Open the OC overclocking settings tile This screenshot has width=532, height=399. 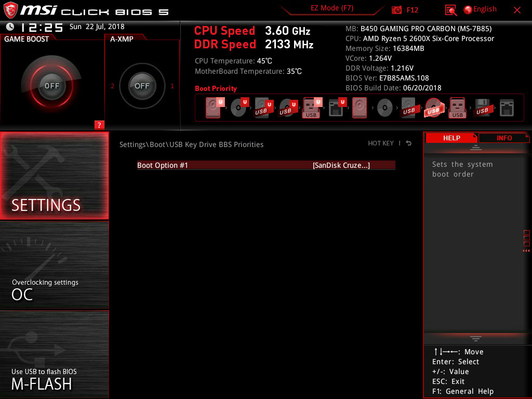click(54, 265)
